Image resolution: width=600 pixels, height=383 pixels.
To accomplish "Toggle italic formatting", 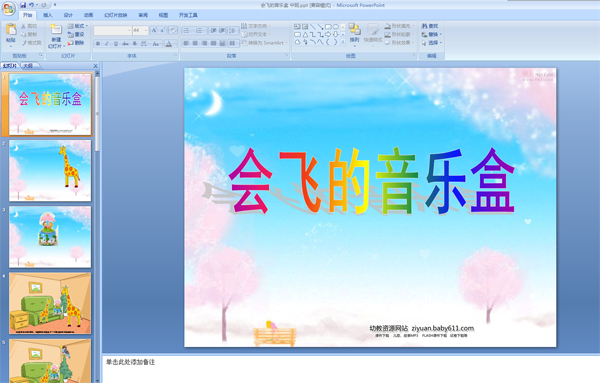I will [107, 44].
